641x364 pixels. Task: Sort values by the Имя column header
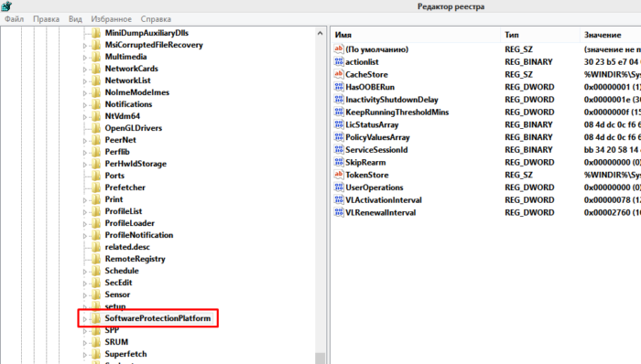pos(415,35)
